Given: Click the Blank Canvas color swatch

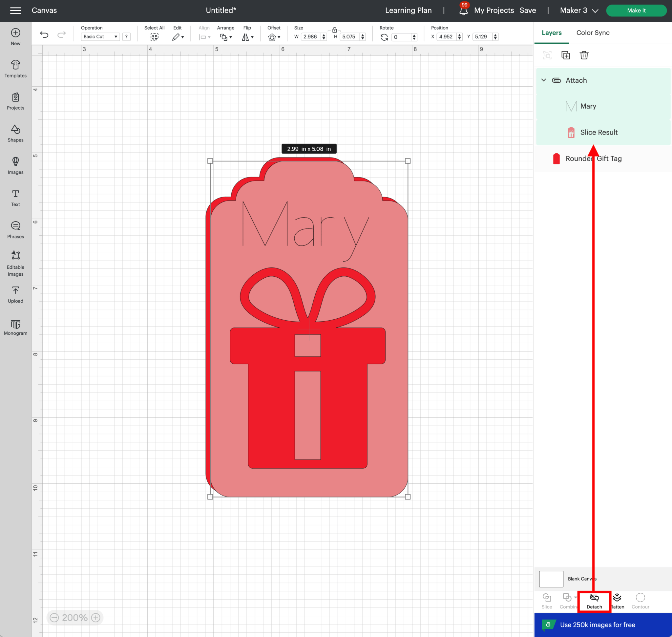Looking at the screenshot, I should 551,579.
